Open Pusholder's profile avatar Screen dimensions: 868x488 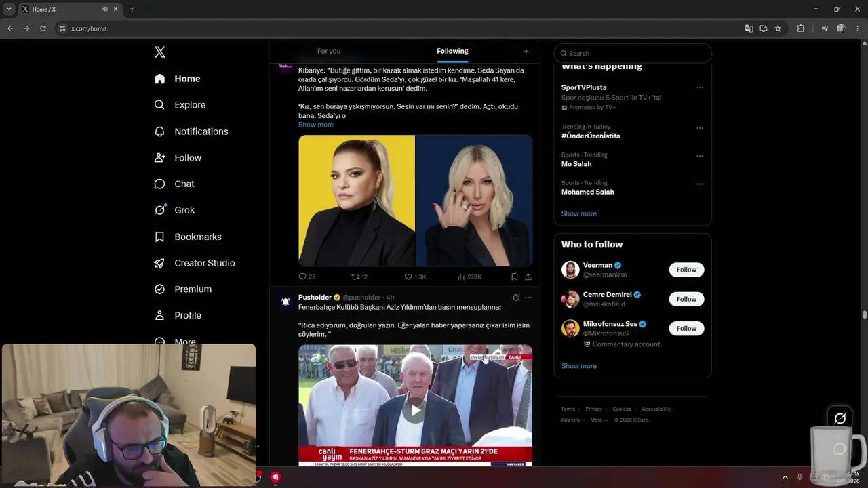pyautogui.click(x=285, y=302)
